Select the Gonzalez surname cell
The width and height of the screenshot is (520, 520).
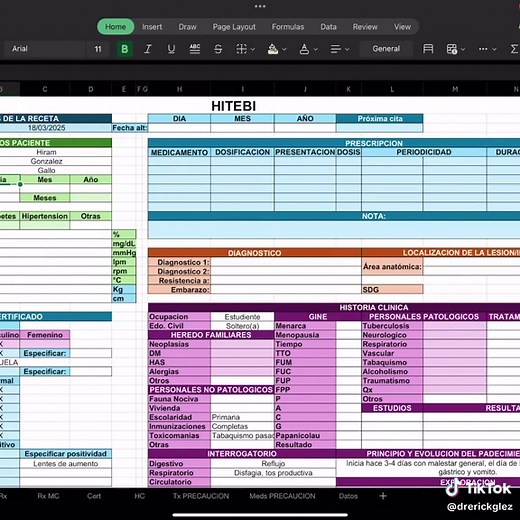point(46,161)
